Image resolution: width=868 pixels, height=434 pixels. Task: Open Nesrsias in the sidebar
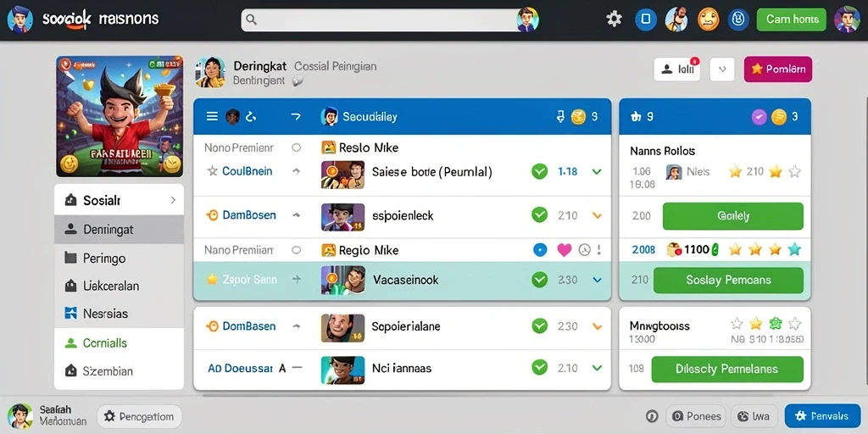119,314
